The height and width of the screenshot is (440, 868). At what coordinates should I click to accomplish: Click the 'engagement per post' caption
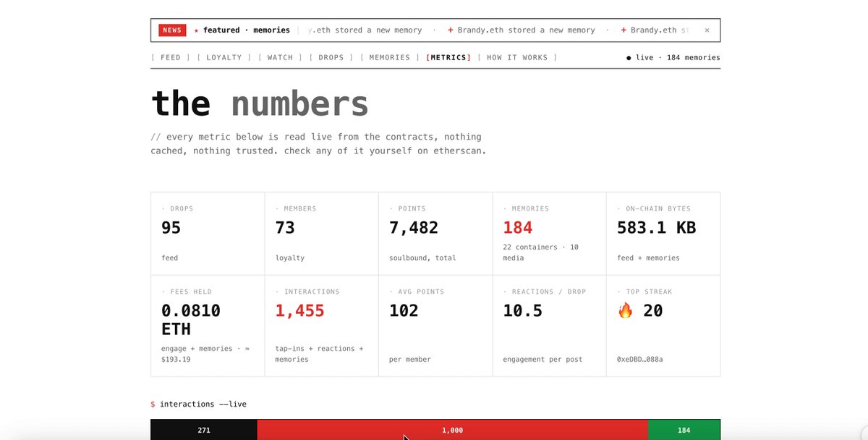coord(543,359)
